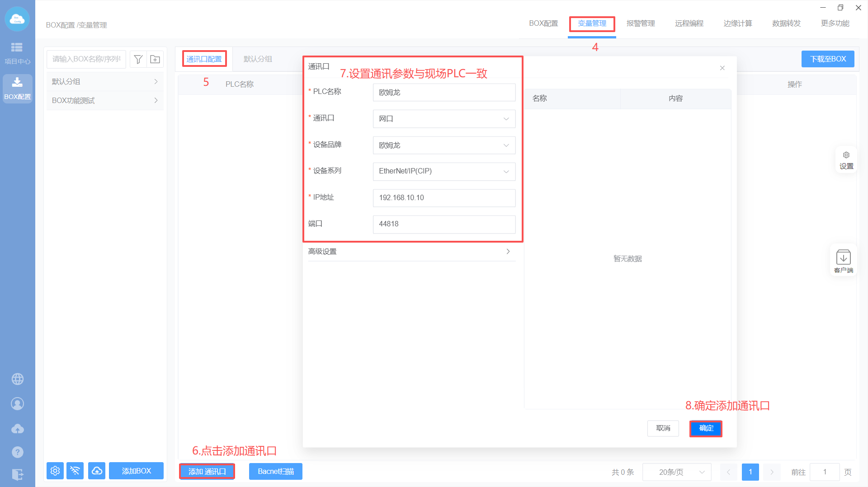The image size is (868, 487).
Task: Open the 20条/页 page size selector
Action: [x=677, y=472]
